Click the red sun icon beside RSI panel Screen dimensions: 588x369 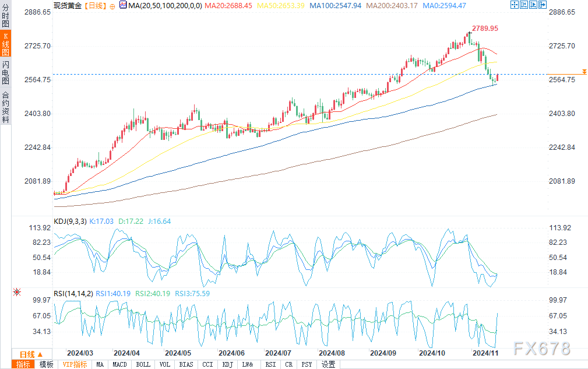point(17,291)
